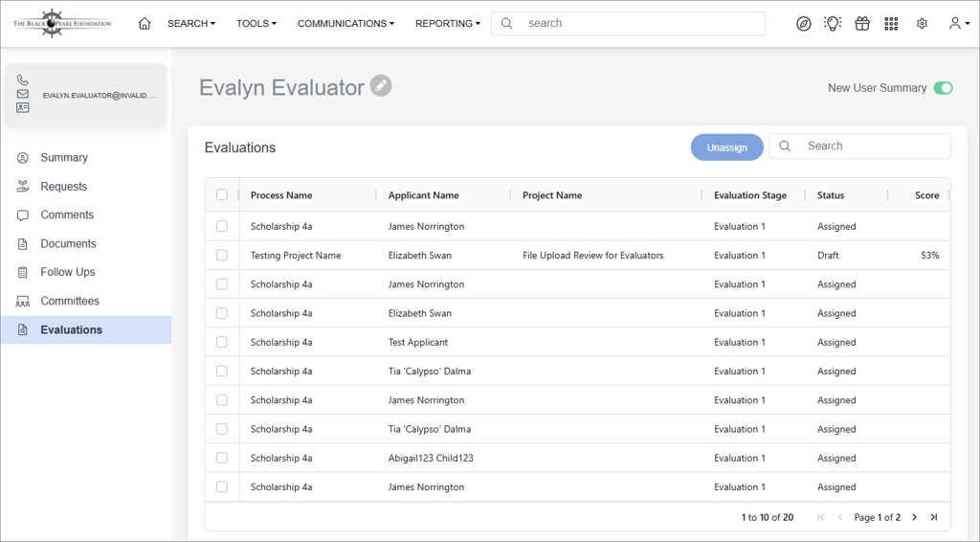Click the 'Draft' status cell
The height and width of the screenshot is (542, 980).
(828, 255)
